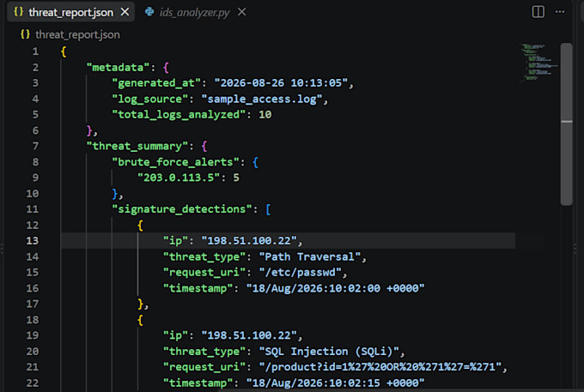
Task: Click the "/product?id=1%27%20OR..." request URI value
Action: (x=380, y=367)
